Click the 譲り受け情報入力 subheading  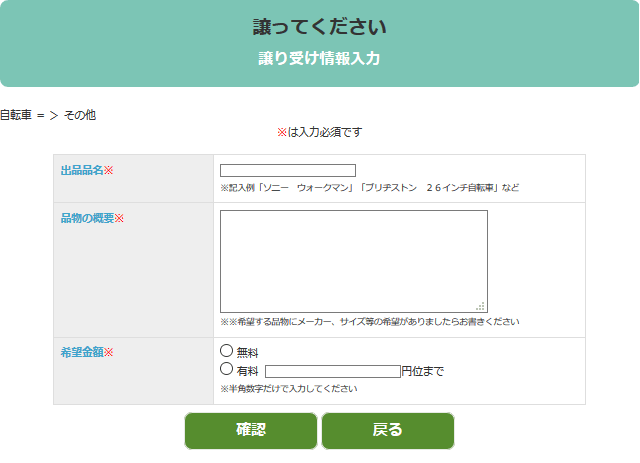click(319, 58)
